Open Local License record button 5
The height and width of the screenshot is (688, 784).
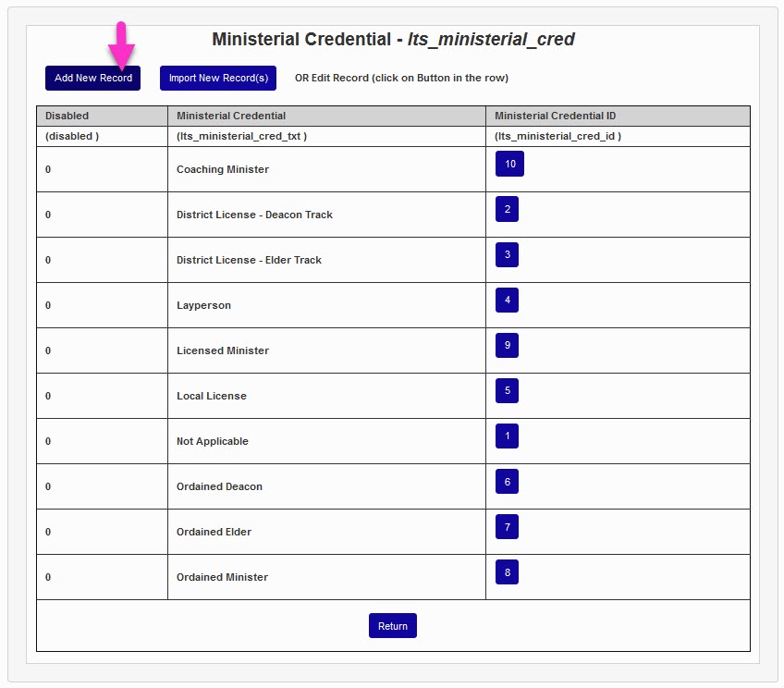(507, 390)
